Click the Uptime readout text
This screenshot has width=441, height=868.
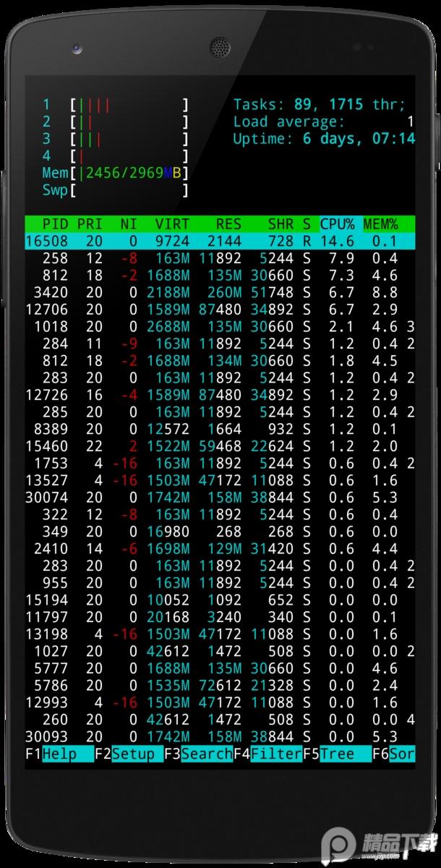323,139
